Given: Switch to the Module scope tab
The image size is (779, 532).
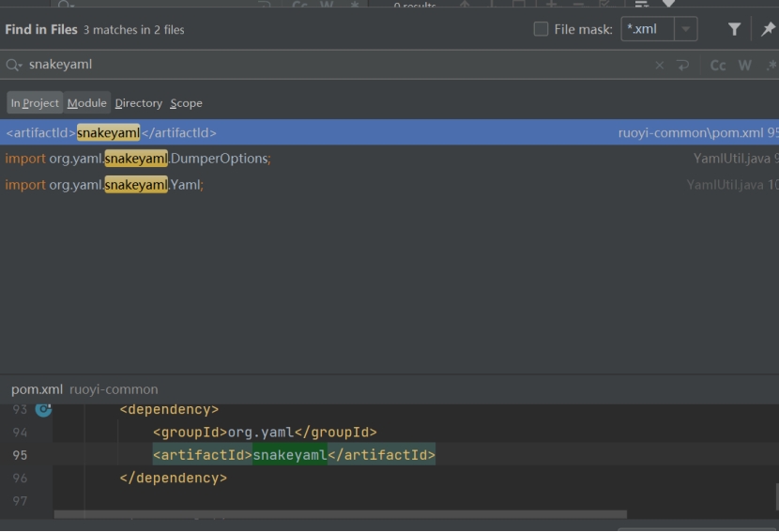Looking at the screenshot, I should [86, 103].
